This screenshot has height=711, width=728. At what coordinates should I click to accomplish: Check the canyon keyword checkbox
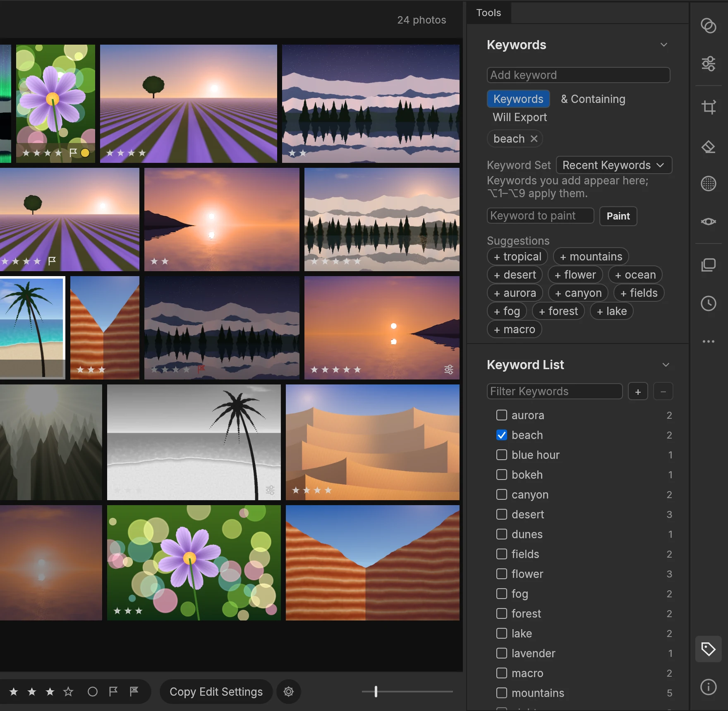click(x=501, y=494)
